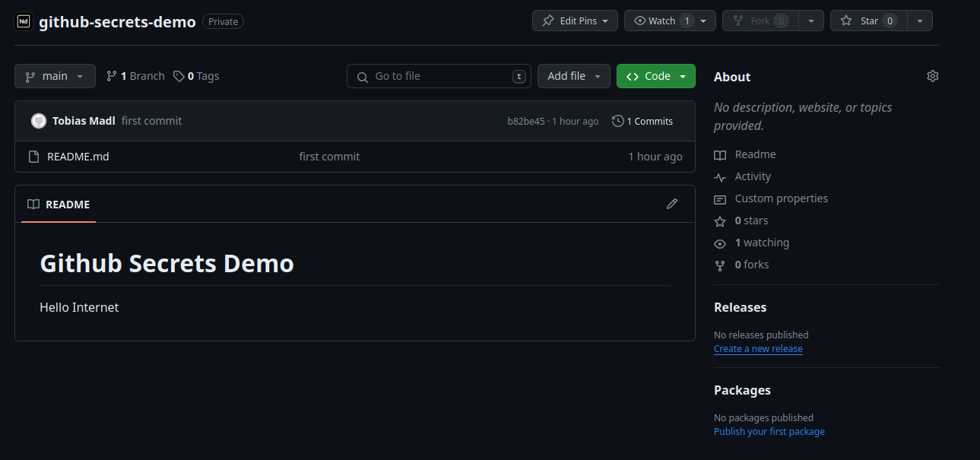Open the main branch selector

point(54,75)
